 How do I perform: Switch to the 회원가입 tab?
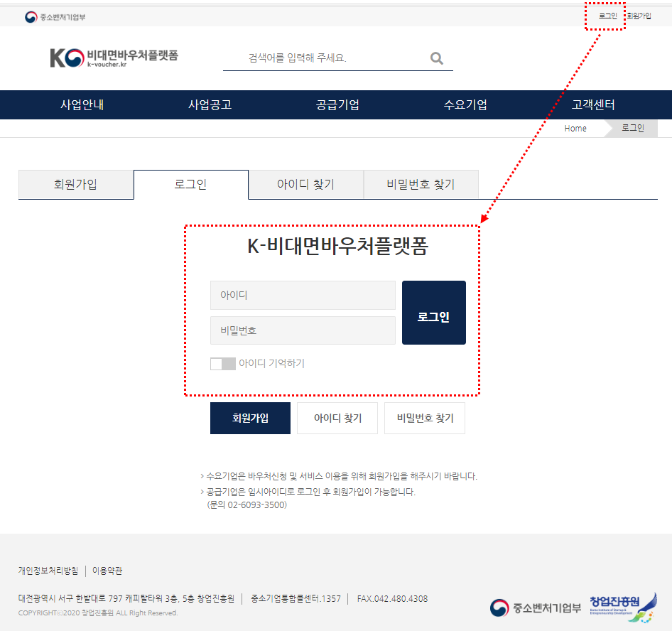[76, 184]
